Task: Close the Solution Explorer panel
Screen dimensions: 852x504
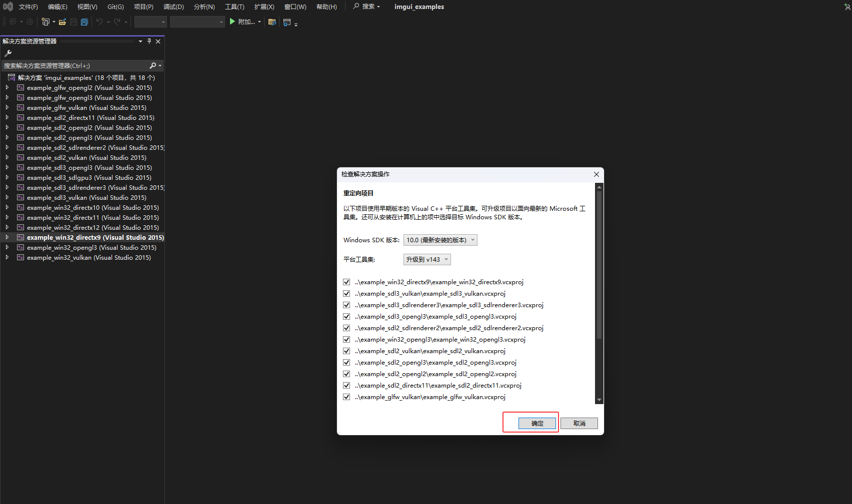Action: [x=158, y=41]
